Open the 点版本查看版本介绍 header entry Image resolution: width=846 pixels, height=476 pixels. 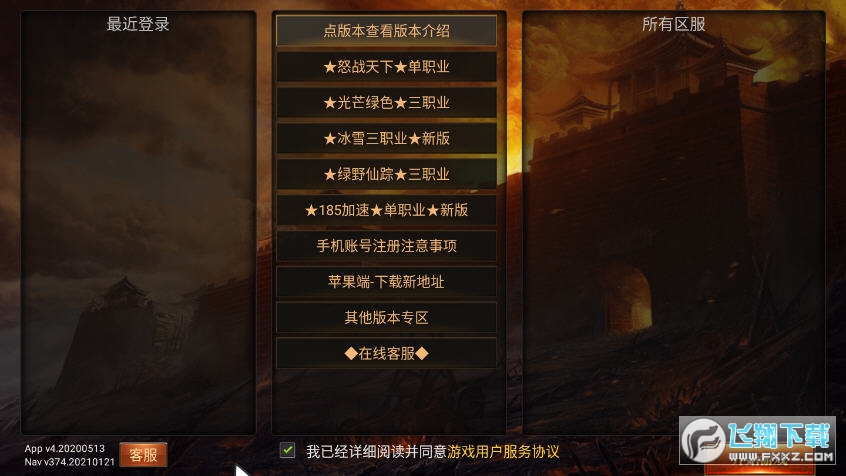tap(386, 31)
